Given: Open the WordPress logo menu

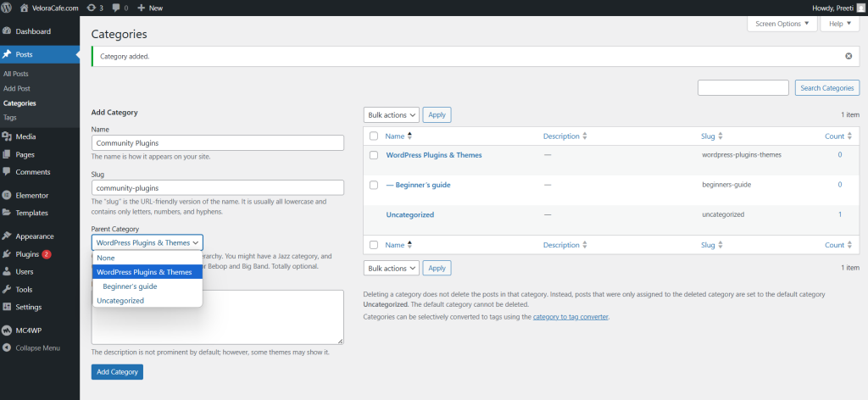Looking at the screenshot, I should coord(7,8).
